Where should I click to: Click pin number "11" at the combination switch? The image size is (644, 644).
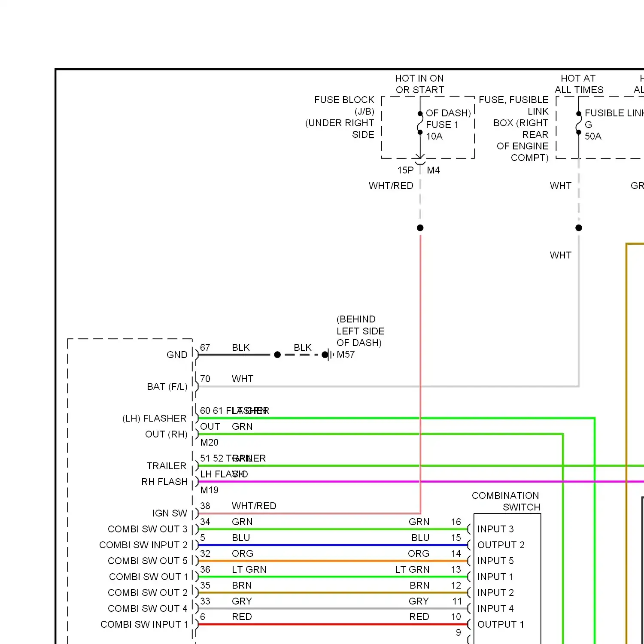click(457, 601)
